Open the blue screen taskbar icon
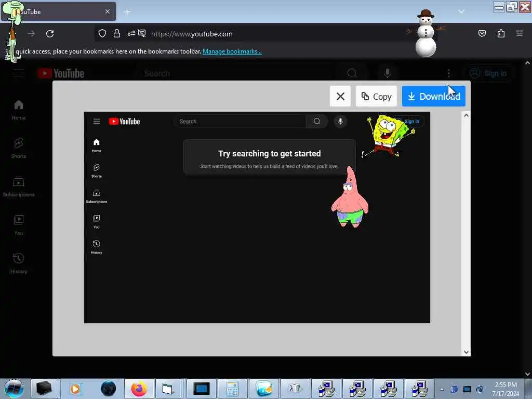 [201, 389]
